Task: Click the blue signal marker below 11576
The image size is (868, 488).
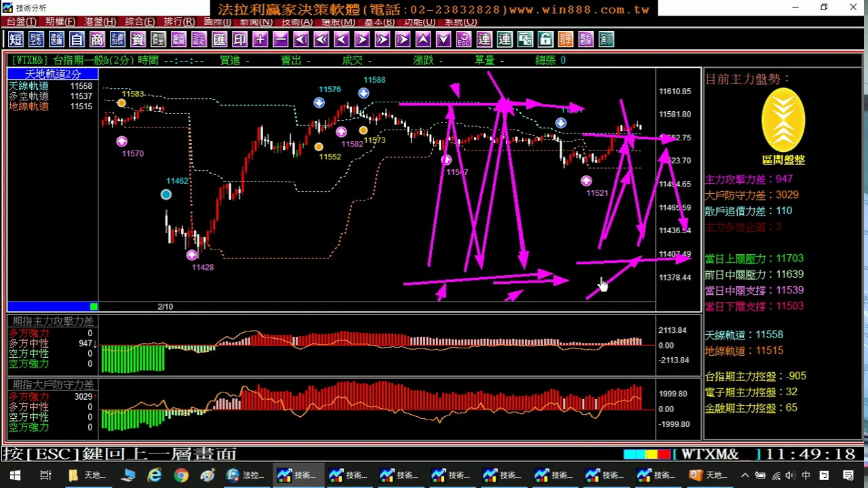Action: [x=319, y=102]
